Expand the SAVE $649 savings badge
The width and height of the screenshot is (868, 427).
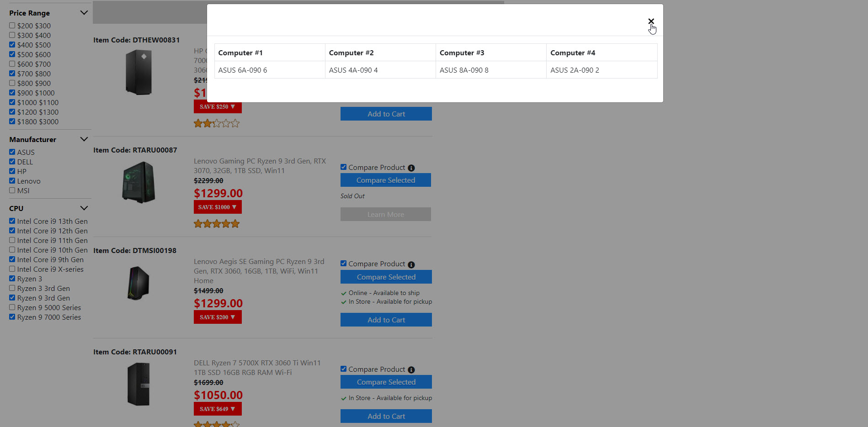[218, 409]
